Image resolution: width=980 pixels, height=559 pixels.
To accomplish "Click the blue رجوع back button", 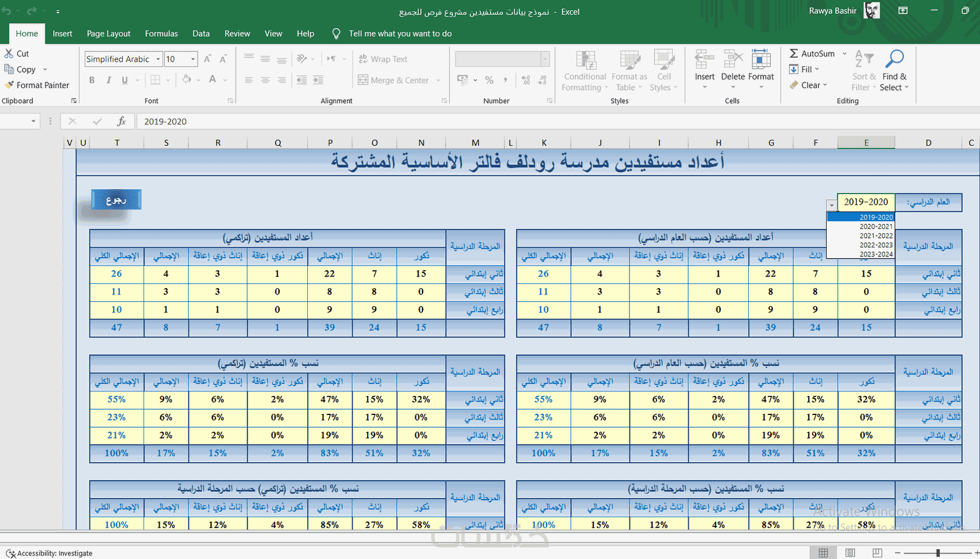I will click(116, 199).
